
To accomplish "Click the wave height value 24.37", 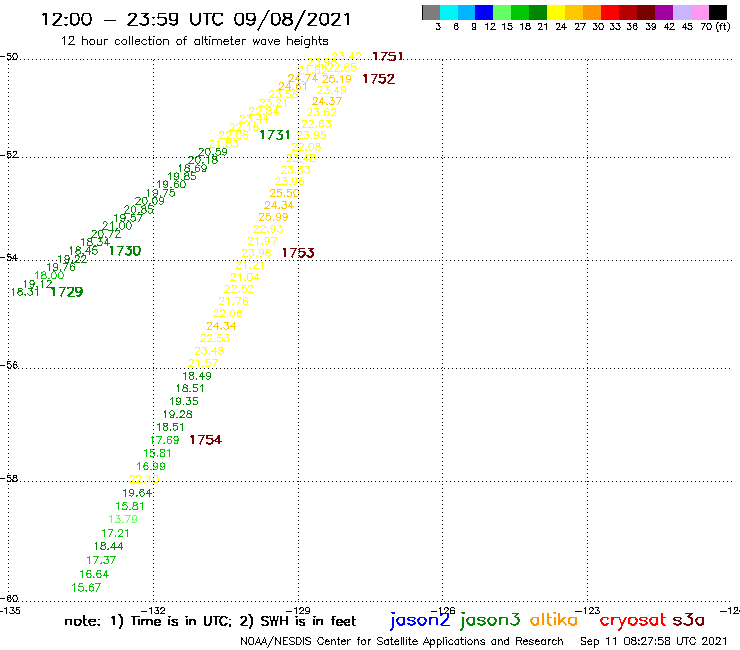I will pos(327,101).
